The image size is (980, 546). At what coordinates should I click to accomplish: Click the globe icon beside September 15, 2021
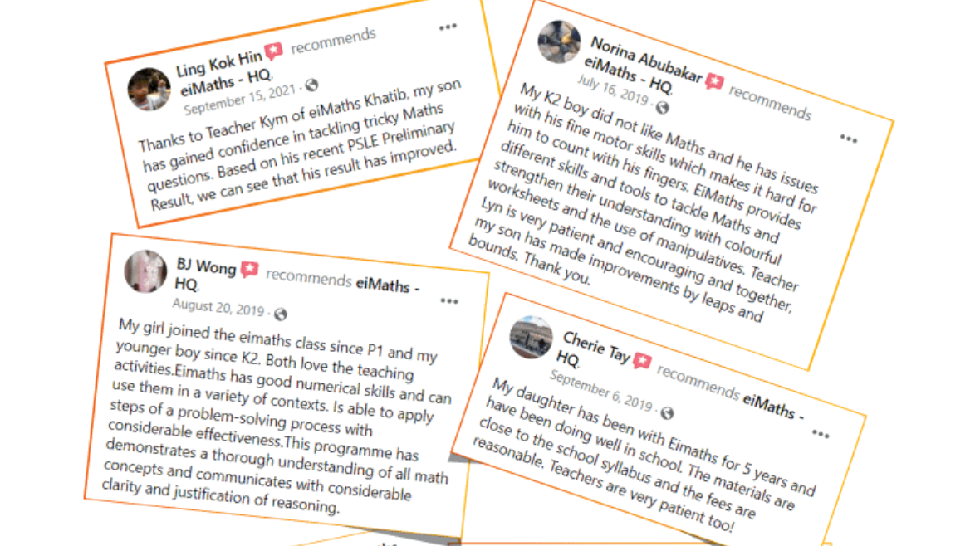(311, 85)
